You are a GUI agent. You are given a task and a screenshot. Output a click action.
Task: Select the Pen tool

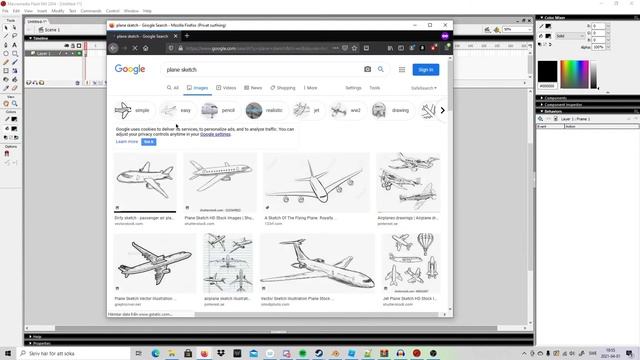pos(6,45)
